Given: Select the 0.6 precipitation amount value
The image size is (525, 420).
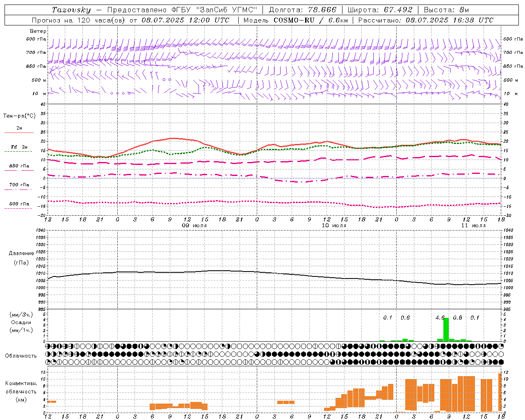Looking at the screenshot, I should [x=405, y=318].
